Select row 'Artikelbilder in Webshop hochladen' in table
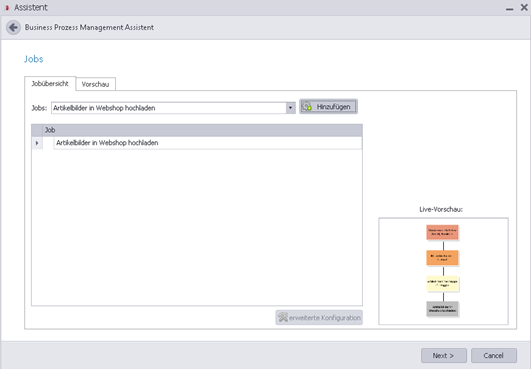531x369 pixels. 207,143
